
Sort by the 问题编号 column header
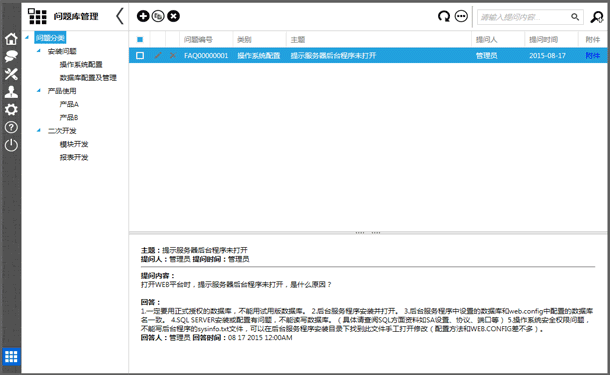(198, 39)
